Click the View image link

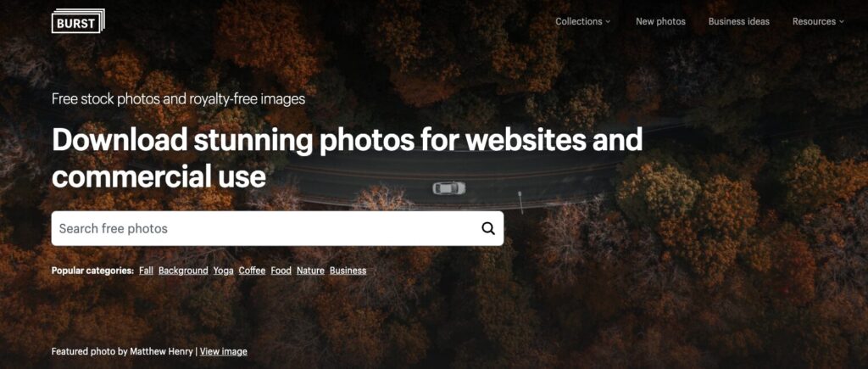coord(223,351)
